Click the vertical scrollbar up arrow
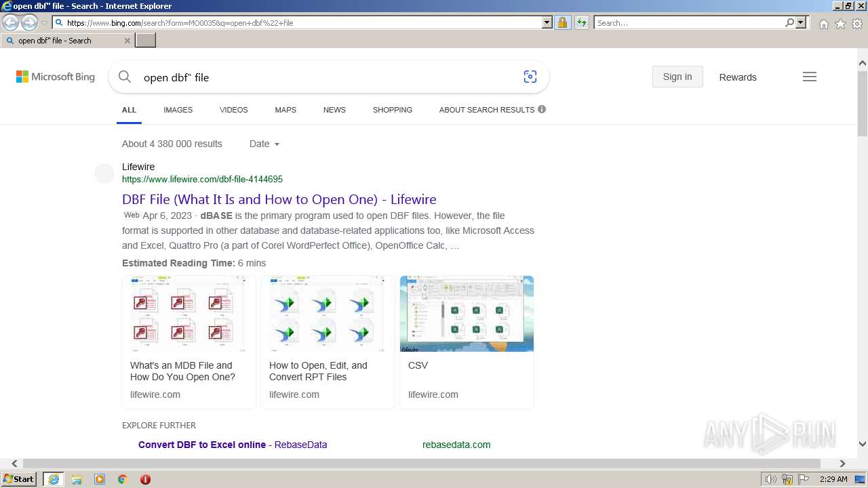 pyautogui.click(x=863, y=63)
